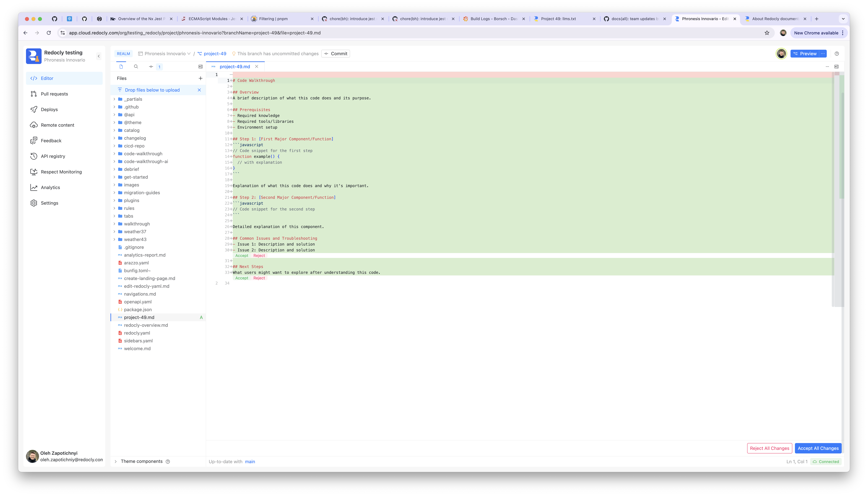Open redocly.yaml in file tree
This screenshot has width=868, height=496.
(137, 333)
